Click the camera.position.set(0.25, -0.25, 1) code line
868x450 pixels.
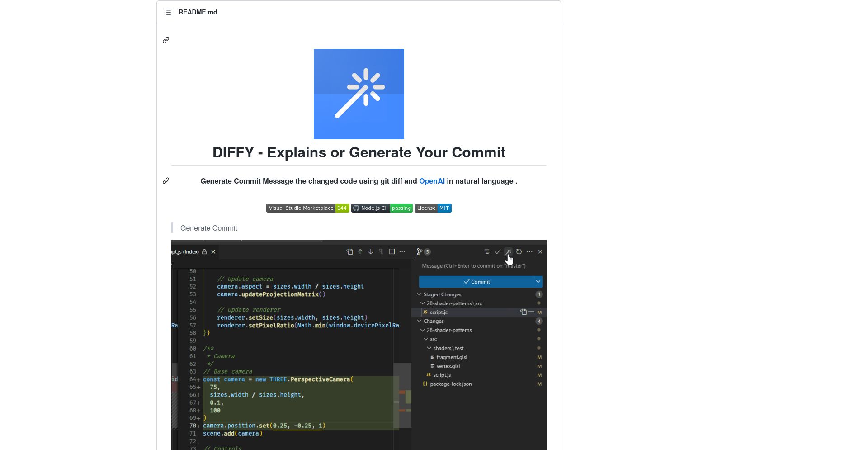(x=264, y=426)
